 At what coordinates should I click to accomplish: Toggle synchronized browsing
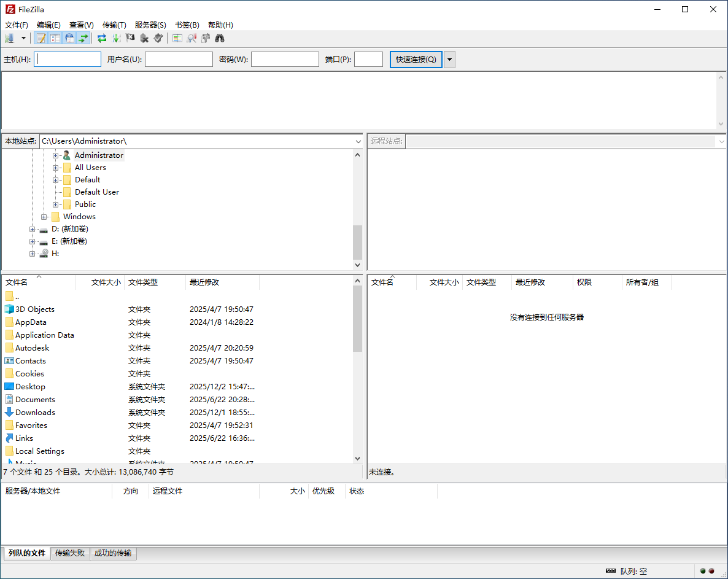(206, 38)
